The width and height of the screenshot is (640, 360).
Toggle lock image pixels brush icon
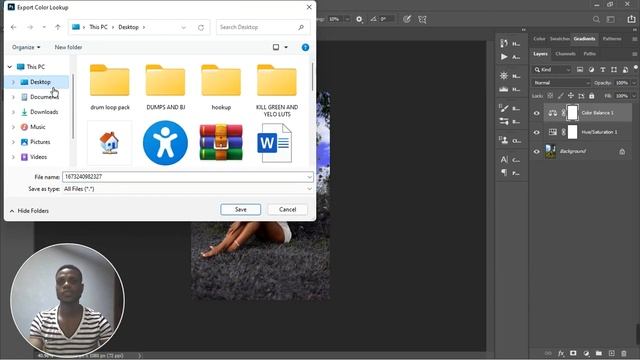tap(561, 96)
